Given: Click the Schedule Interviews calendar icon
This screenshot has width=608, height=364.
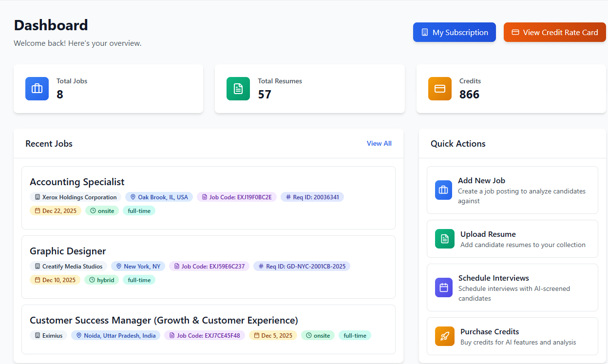Looking at the screenshot, I should pyautogui.click(x=444, y=287).
